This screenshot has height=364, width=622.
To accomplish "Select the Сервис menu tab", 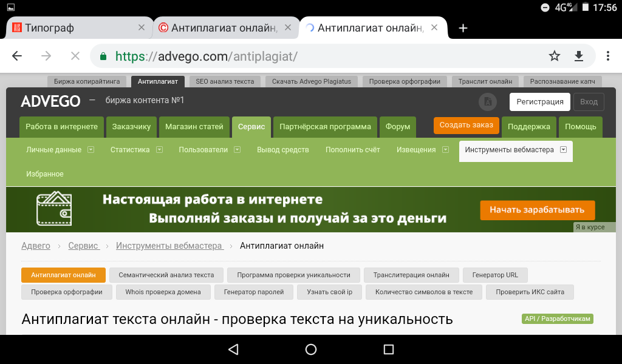I will [251, 127].
